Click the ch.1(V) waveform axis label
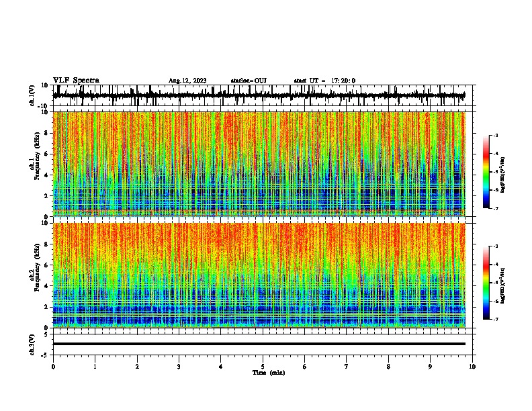Viewport: 532px width, 411px height. click(32, 95)
